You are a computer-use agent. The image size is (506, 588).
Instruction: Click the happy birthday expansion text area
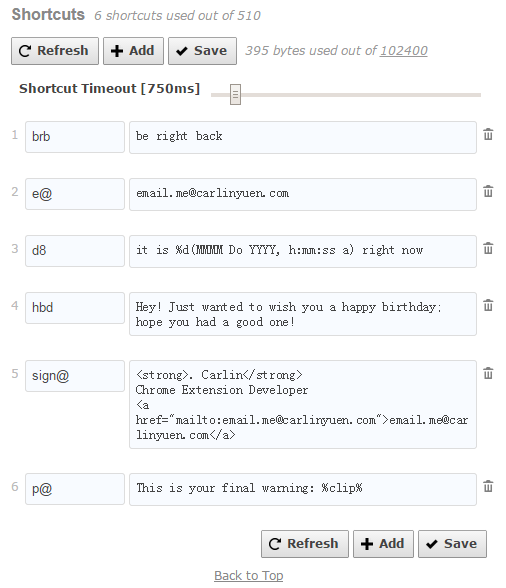[x=303, y=314]
